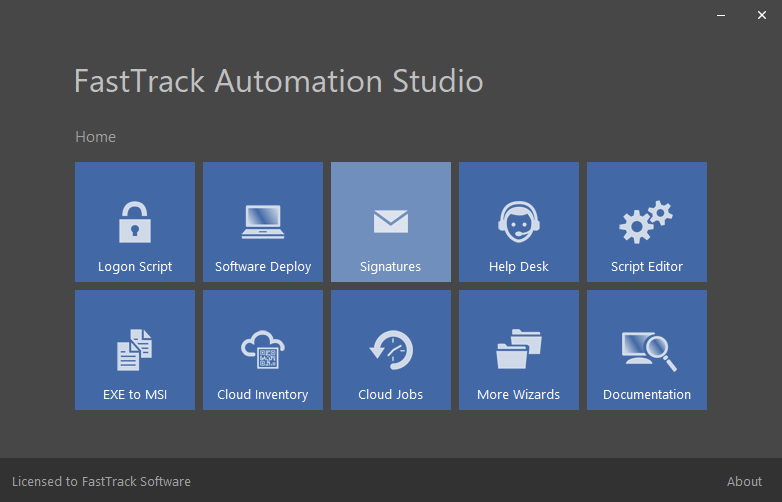Go to the Home breadcrumb
782x502 pixels.
95,137
